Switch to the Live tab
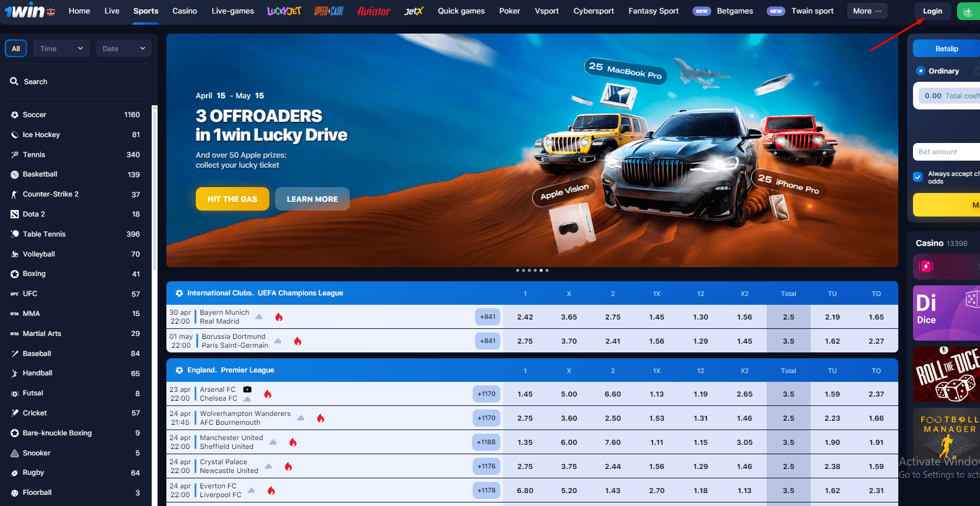Screen dimensions: 980x506 112,11
